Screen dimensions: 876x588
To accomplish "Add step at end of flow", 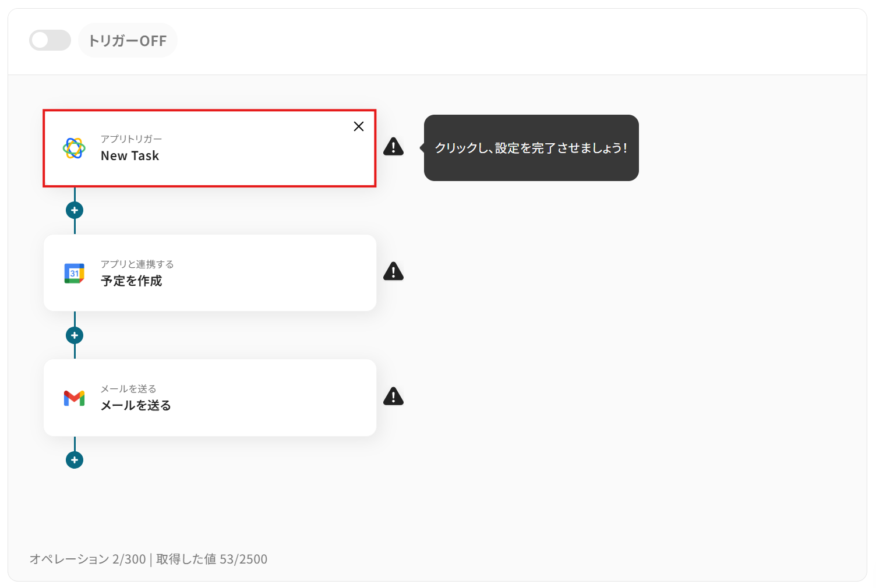I will [75, 460].
